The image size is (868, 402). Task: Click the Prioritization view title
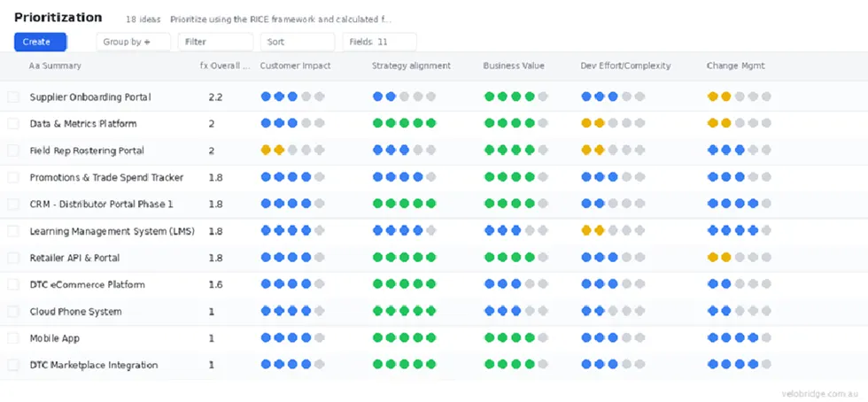(x=58, y=17)
